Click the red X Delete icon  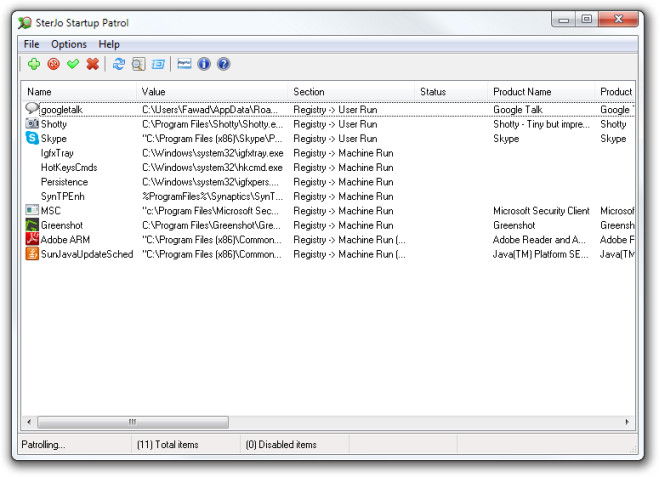pyautogui.click(x=93, y=64)
